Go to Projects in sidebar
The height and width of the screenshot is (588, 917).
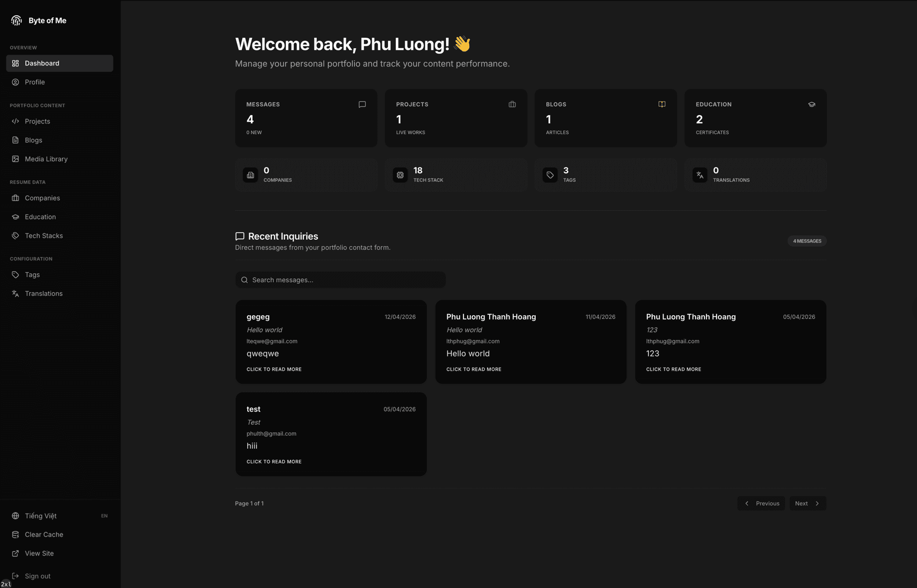(x=60, y=121)
